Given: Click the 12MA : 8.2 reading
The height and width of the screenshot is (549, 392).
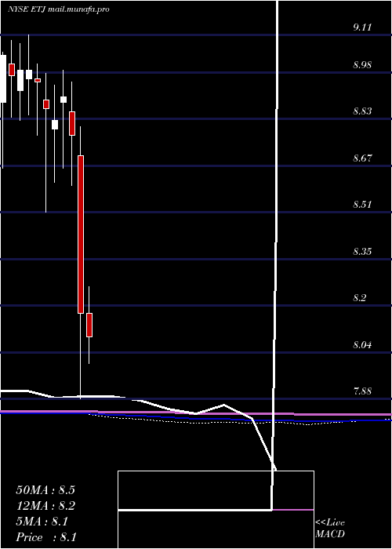Looking at the screenshot, I should [x=45, y=506].
